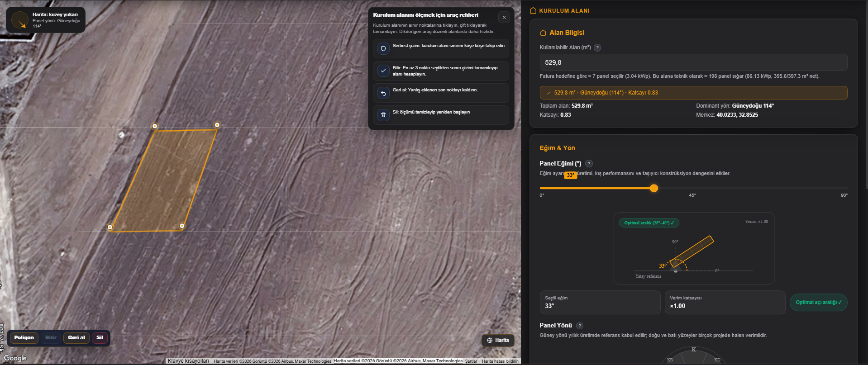Click the 'Eğim & Yön' section heading

point(557,148)
